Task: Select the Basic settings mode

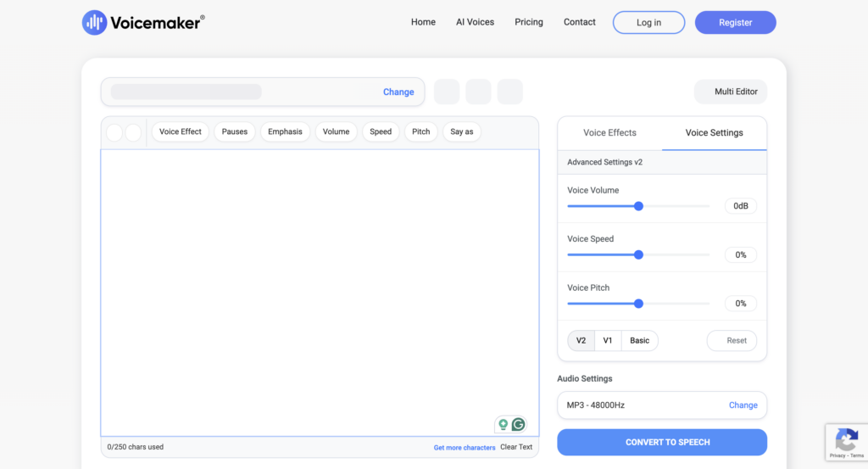Action: 639,341
